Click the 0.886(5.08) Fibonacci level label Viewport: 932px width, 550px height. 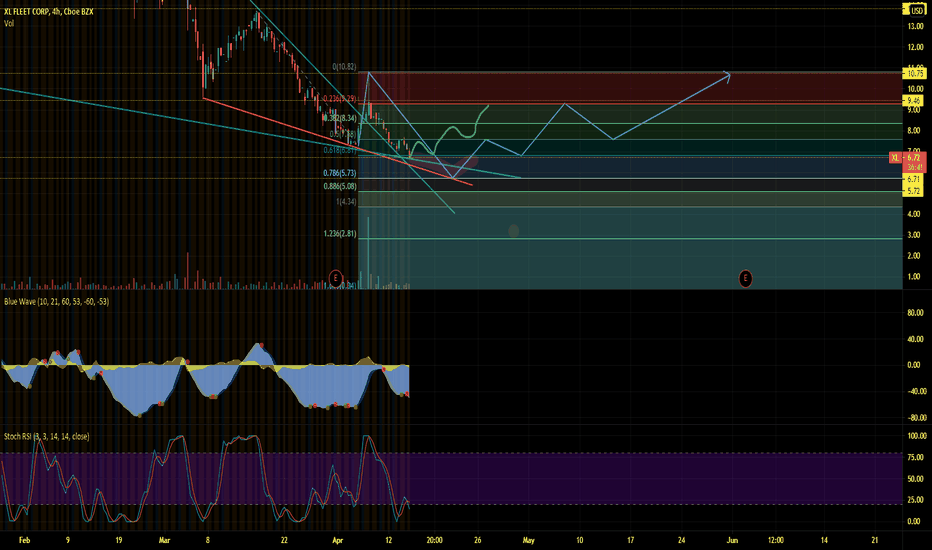pyautogui.click(x=340, y=186)
